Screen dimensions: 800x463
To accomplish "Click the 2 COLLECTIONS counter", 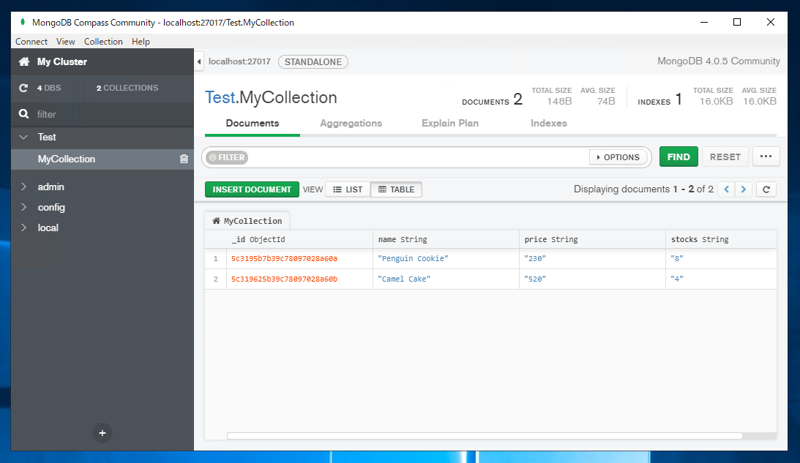I will (127, 88).
